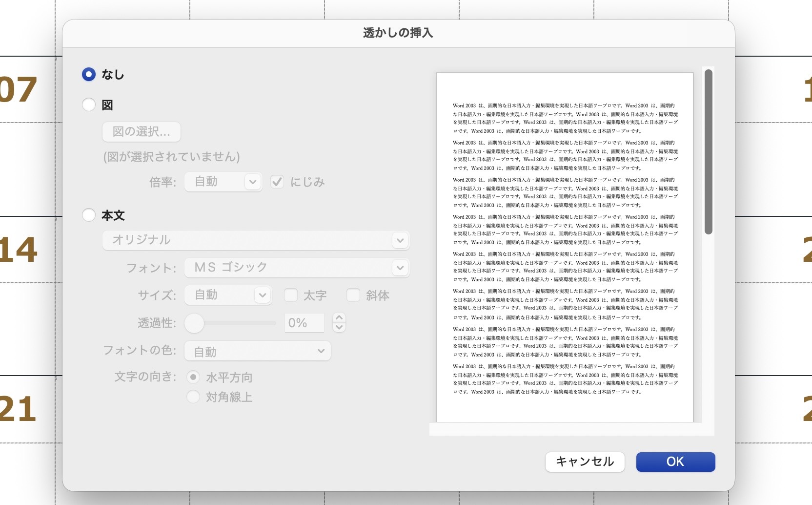Image resolution: width=812 pixels, height=505 pixels.
Task: Select the なし radio button
Action: point(89,74)
